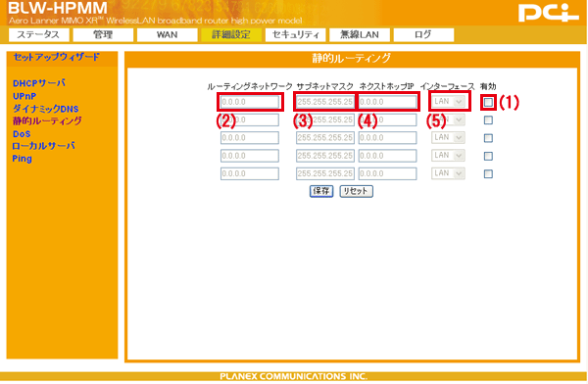
Task: Switch to the WAN tab
Action: pyautogui.click(x=168, y=34)
